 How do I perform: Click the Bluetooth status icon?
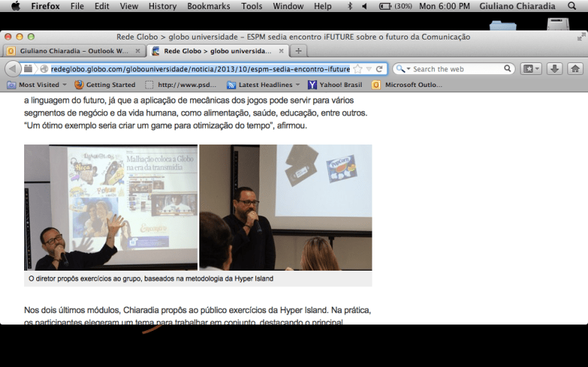click(350, 6)
